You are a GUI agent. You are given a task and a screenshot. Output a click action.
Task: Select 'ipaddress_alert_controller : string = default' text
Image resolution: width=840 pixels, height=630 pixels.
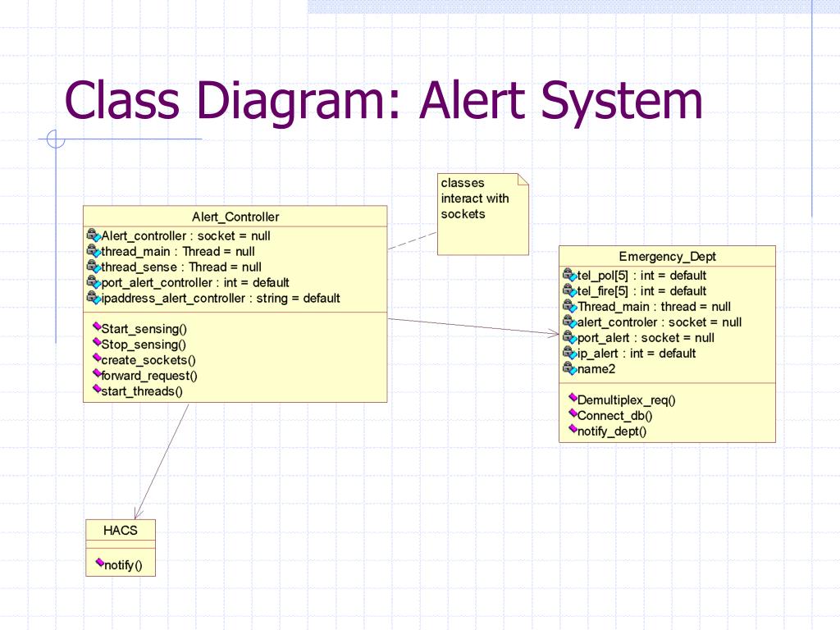(221, 298)
